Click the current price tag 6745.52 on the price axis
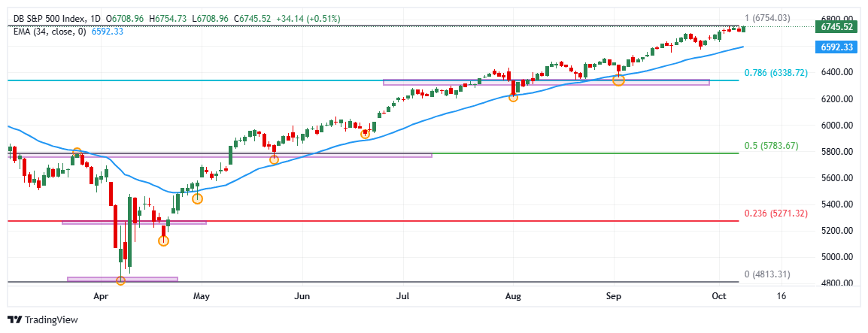868x333 pixels. [x=836, y=27]
